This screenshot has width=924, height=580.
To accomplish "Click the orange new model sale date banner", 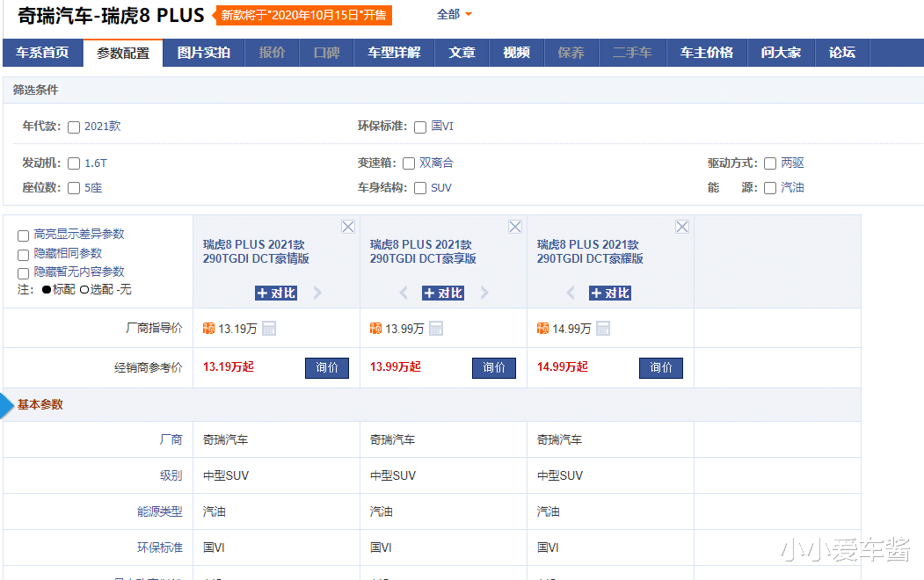I will coord(303,15).
